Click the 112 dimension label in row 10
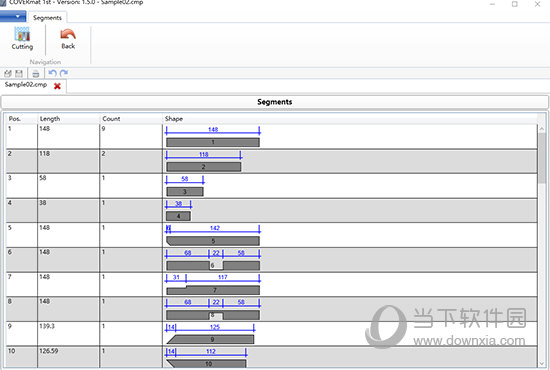The height and width of the screenshot is (370, 550). pos(211,351)
